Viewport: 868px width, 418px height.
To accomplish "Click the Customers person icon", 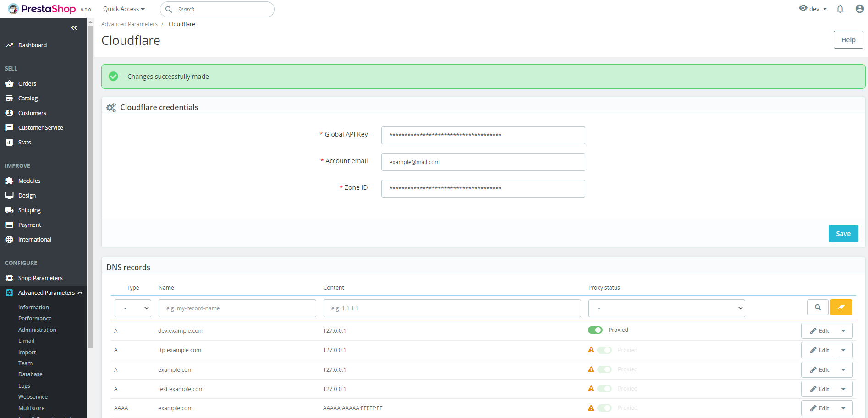I will [x=9, y=113].
